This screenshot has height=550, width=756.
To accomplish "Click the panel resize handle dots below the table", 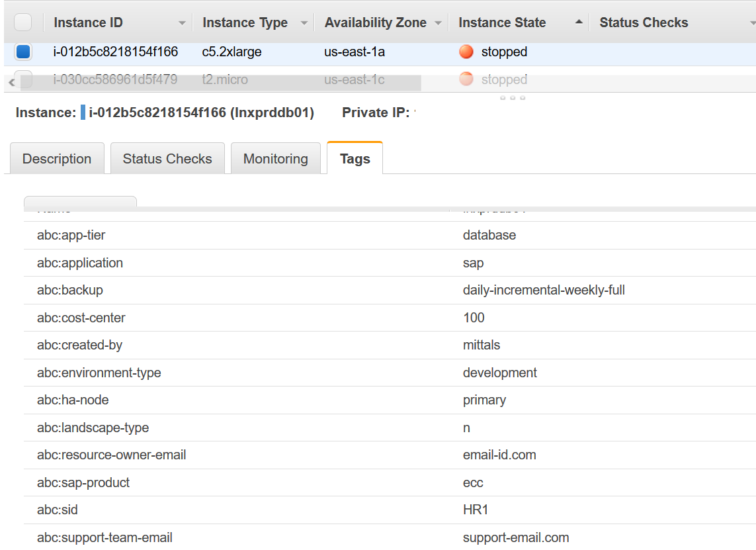I will 512,97.
